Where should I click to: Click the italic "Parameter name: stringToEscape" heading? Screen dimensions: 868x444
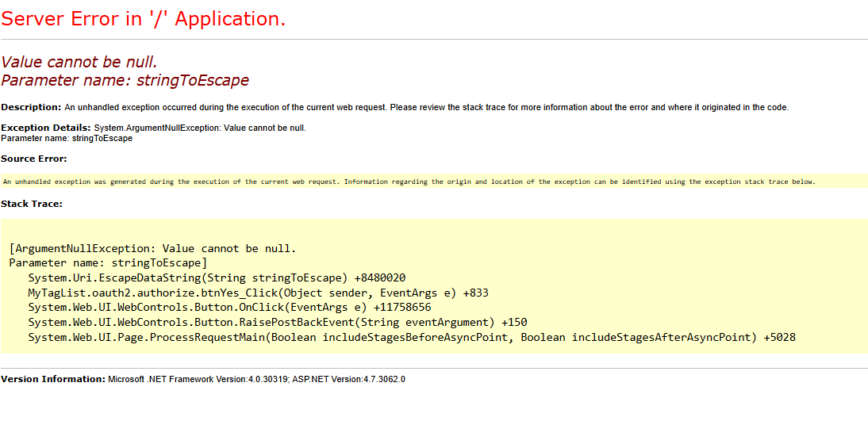[x=125, y=81]
